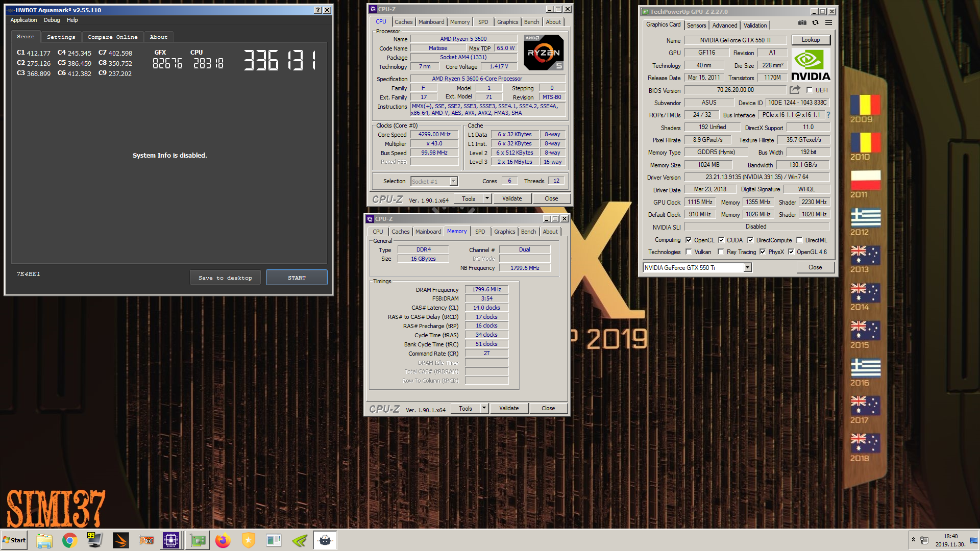Screen dimensions: 980x551
Task: Switch to Aquamark in the taskbar
Action: point(325,540)
